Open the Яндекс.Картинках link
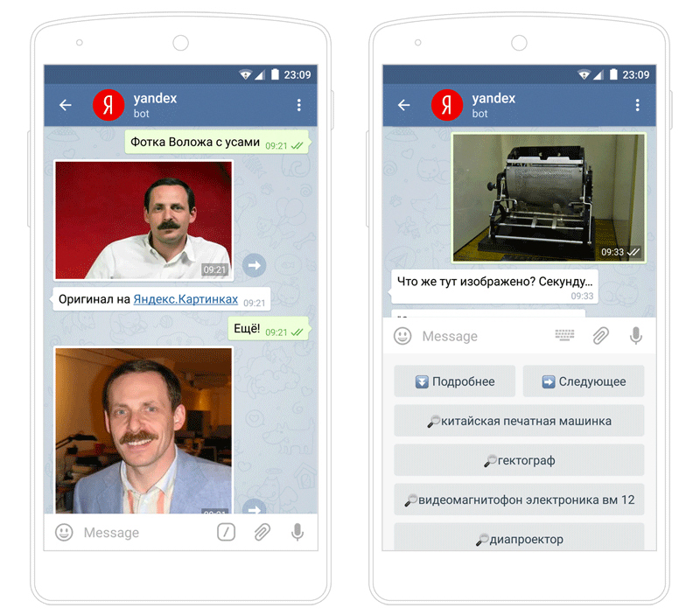 pos(185,299)
